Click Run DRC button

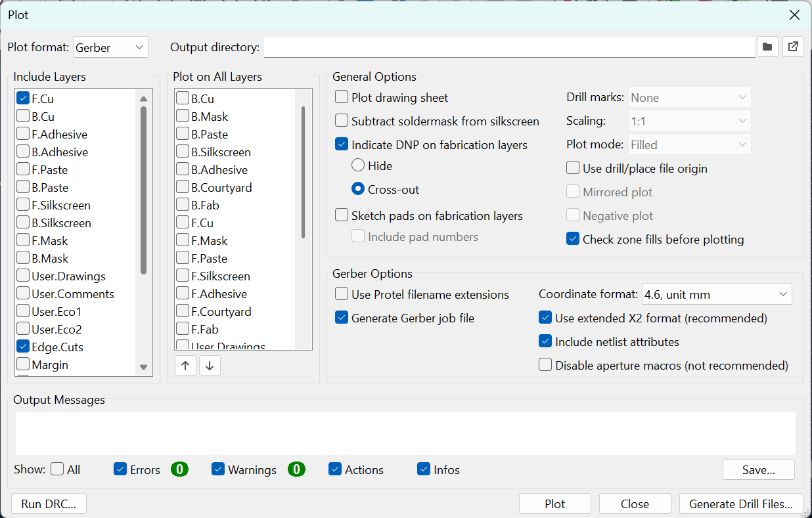[x=49, y=504]
